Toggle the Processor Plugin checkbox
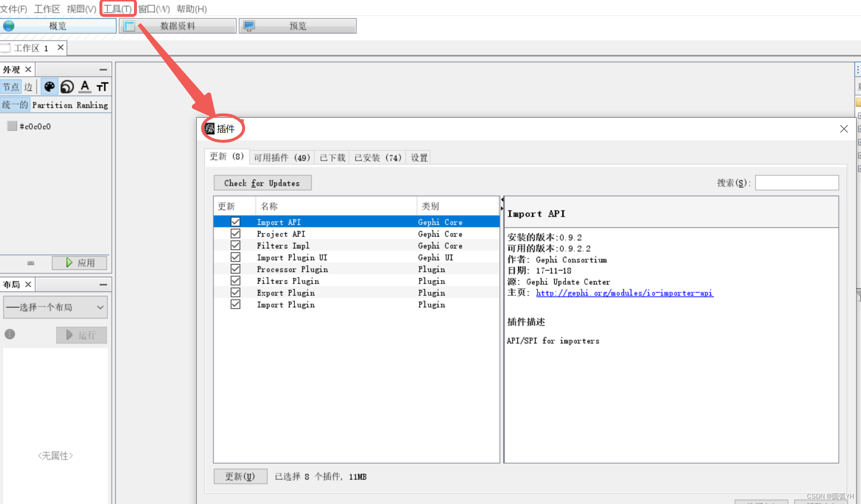 point(236,269)
